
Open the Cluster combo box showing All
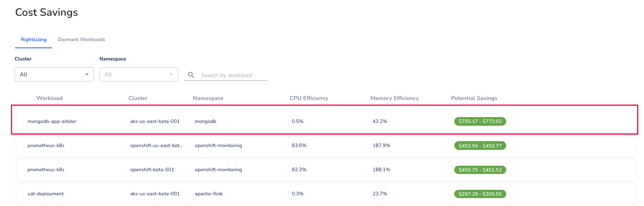(54, 74)
